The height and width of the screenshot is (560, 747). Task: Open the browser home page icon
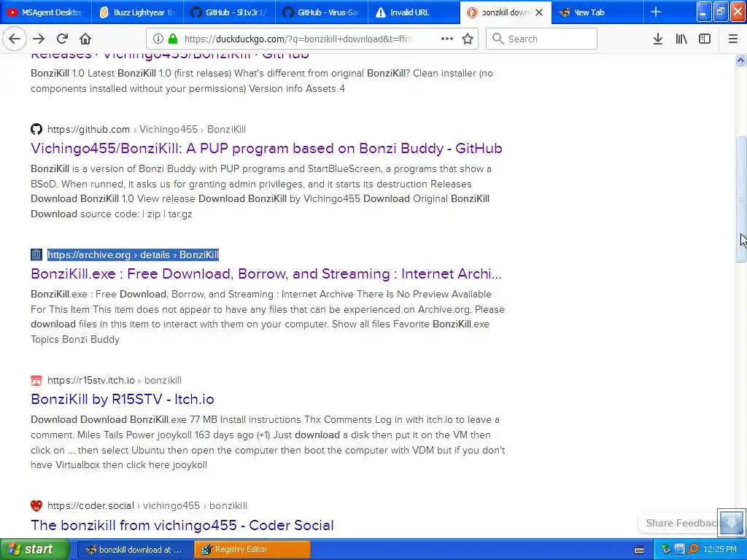tap(85, 39)
